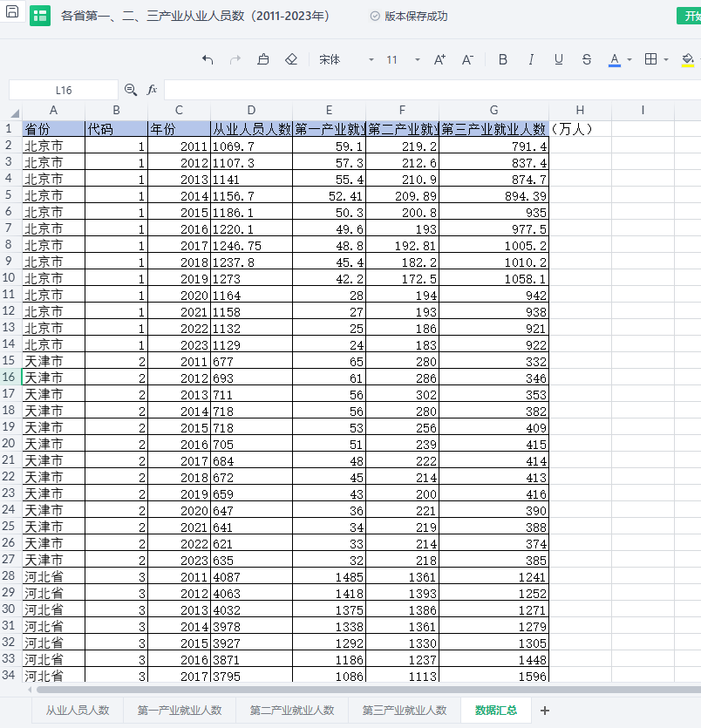Open the font color dropdown arrow
Screen dimensions: 701x728
point(630,60)
